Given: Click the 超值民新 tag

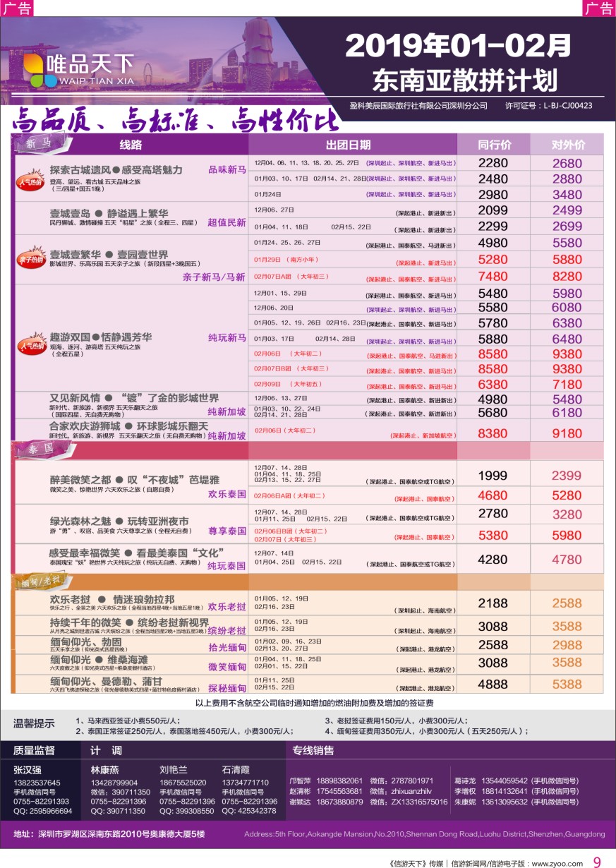Looking at the screenshot, I should 227,223.
